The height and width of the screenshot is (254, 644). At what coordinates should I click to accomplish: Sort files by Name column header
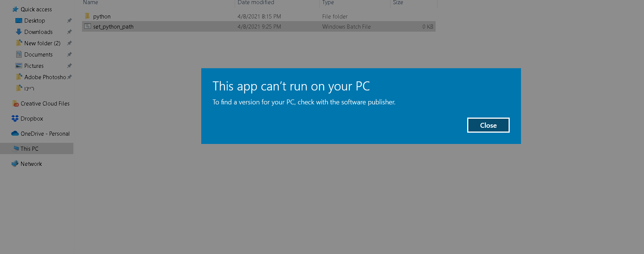click(91, 3)
